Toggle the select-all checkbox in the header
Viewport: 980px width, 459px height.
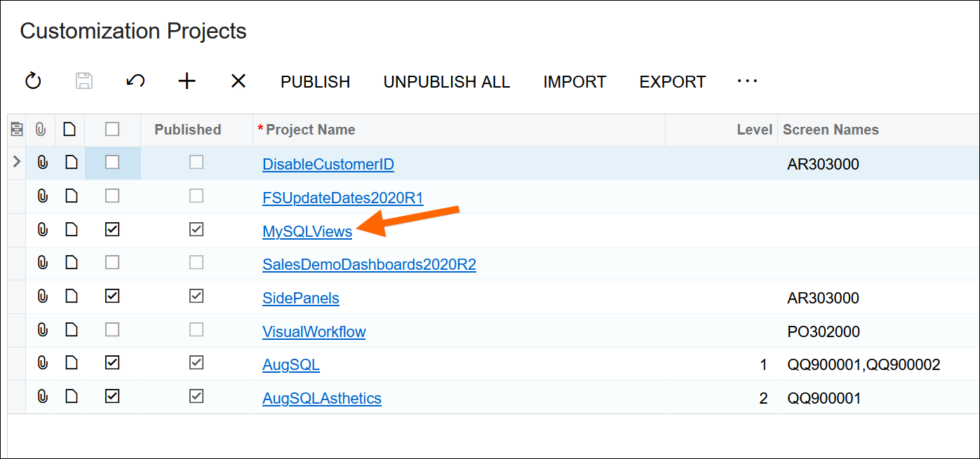click(112, 129)
